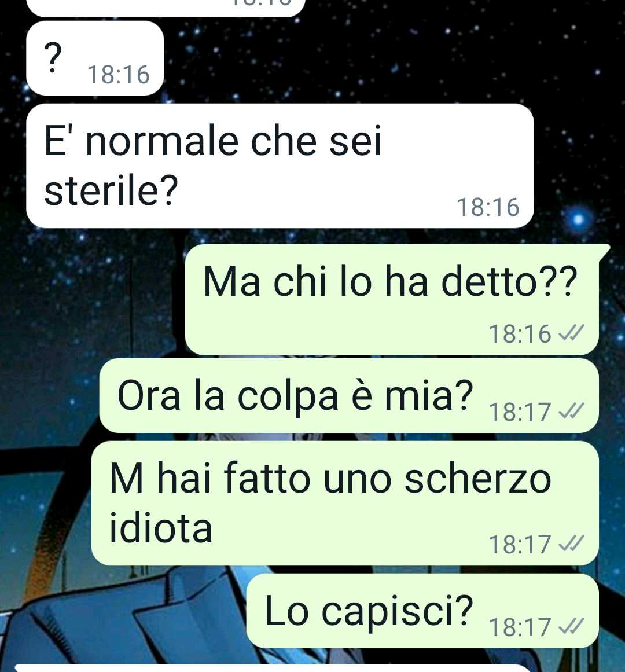625x672 pixels.
Task: Tap the 18:17 time beside 'Lo capisci?'
Action: click(x=520, y=627)
